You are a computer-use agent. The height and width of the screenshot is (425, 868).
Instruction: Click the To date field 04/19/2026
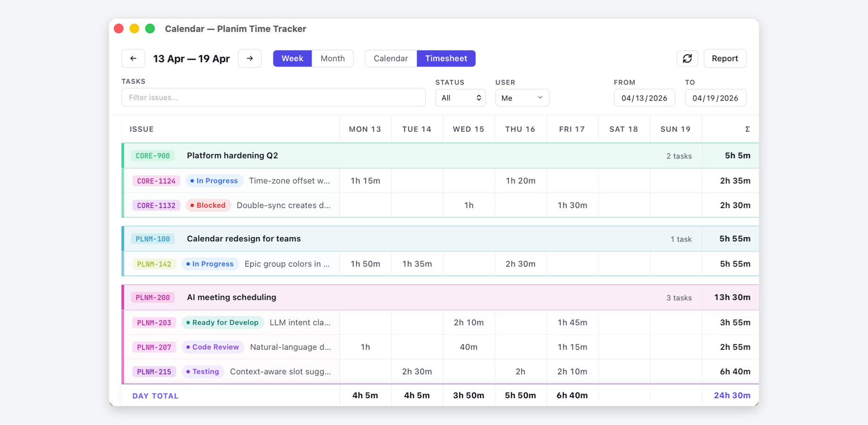[x=716, y=98]
